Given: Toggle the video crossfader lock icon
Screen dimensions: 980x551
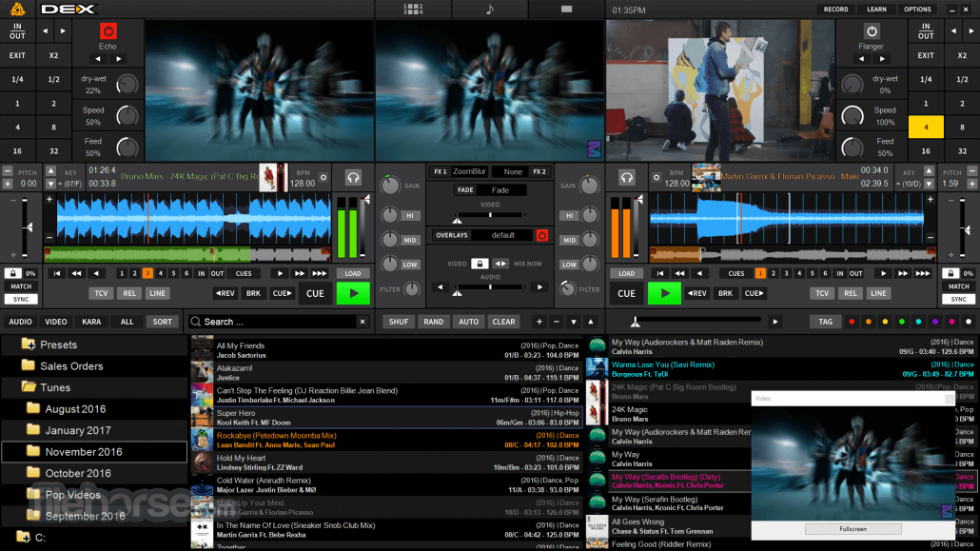Looking at the screenshot, I should (x=480, y=264).
